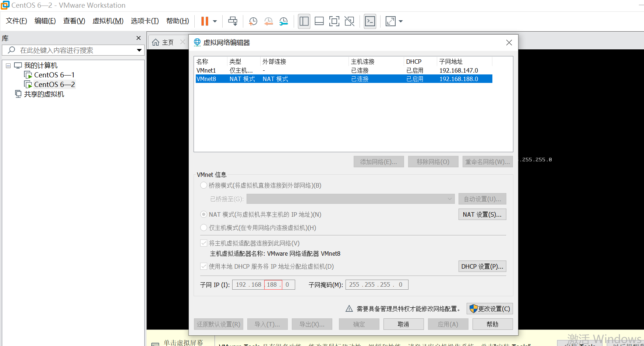The height and width of the screenshot is (346, 644).
Task: Click the 确定 button
Action: click(x=359, y=324)
